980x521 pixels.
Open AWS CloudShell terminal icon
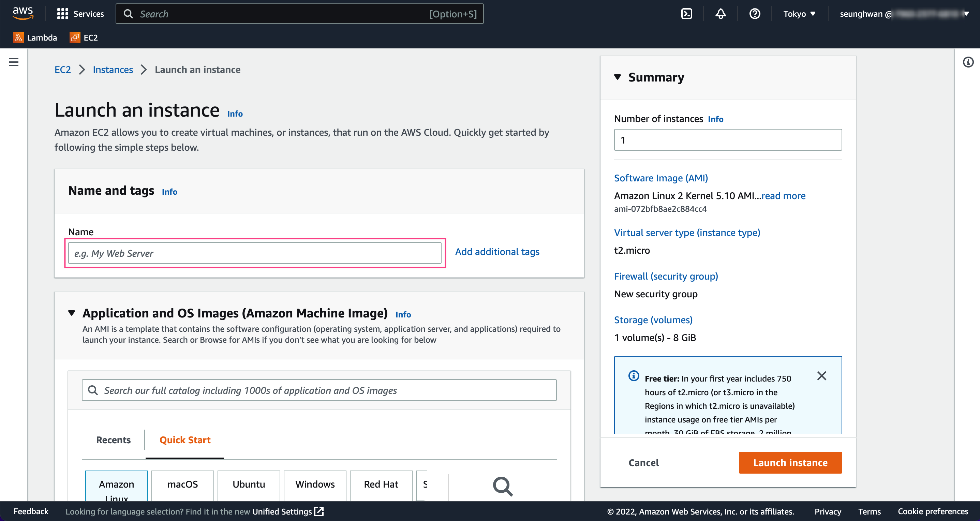pos(686,14)
